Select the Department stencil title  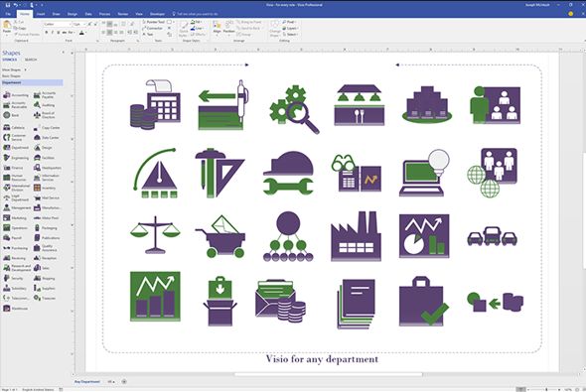tap(32, 82)
